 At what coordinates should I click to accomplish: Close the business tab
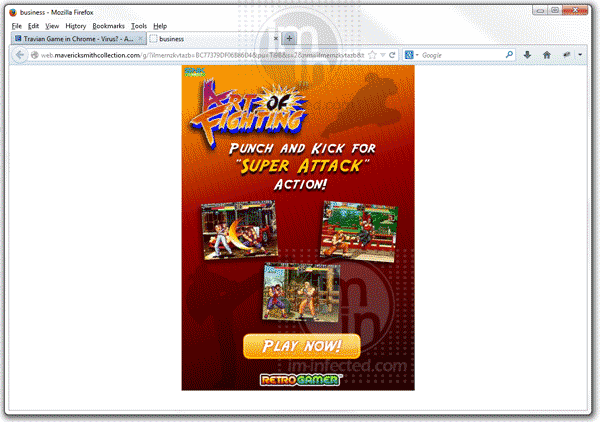pos(274,39)
